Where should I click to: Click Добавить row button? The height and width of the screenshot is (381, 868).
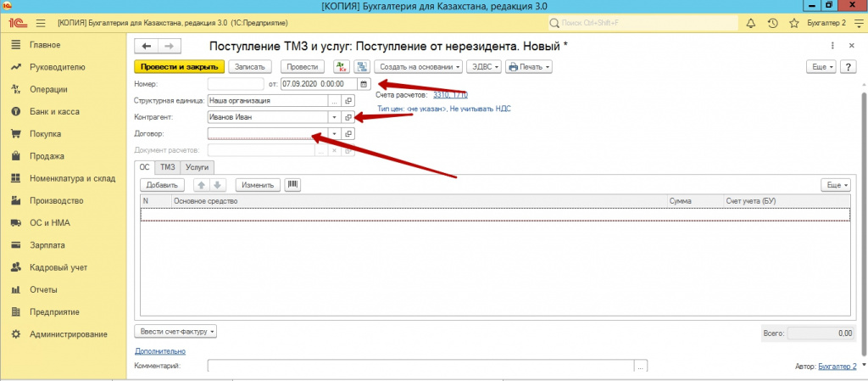click(162, 185)
